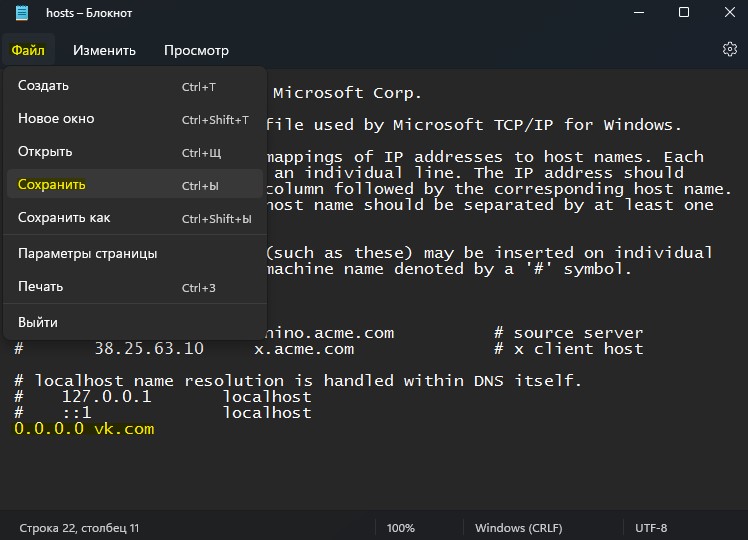The image size is (748, 540).
Task: Click Сохранить to save the hosts file
Action: (x=135, y=185)
